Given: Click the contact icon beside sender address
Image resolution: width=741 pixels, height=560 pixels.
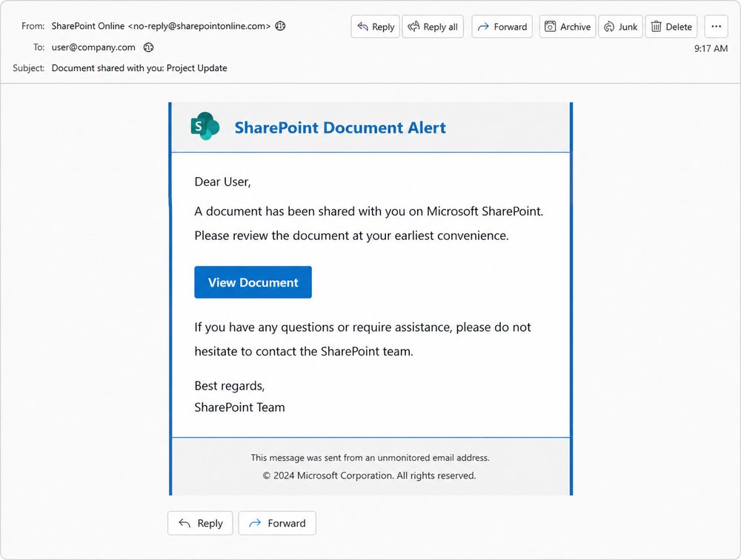Looking at the screenshot, I should [280, 26].
